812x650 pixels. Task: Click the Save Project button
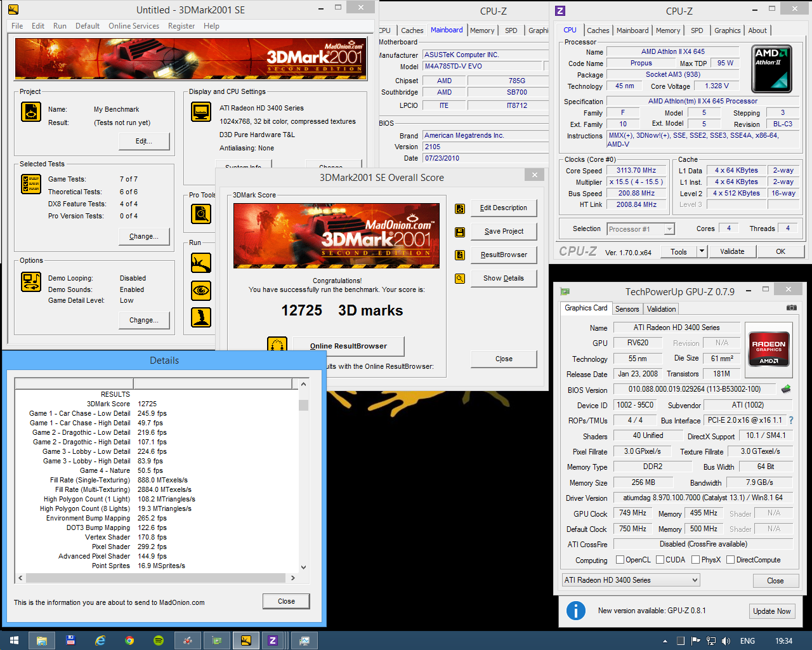[504, 232]
